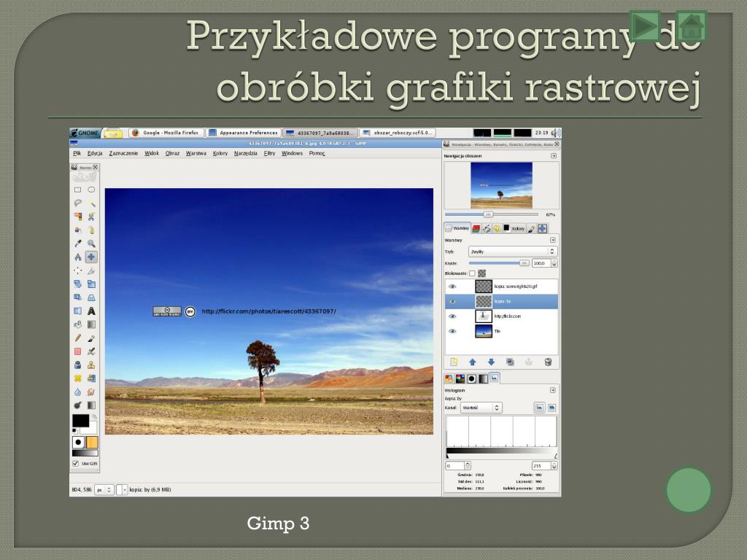Raise layer with the up arrow
747x560 pixels.
pyautogui.click(x=472, y=362)
